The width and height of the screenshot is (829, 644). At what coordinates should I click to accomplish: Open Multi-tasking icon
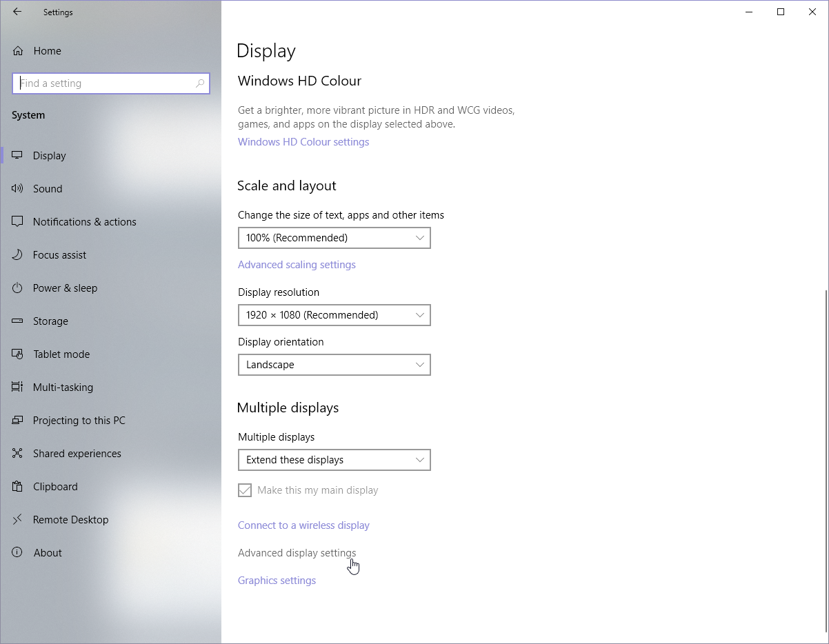[x=18, y=388]
